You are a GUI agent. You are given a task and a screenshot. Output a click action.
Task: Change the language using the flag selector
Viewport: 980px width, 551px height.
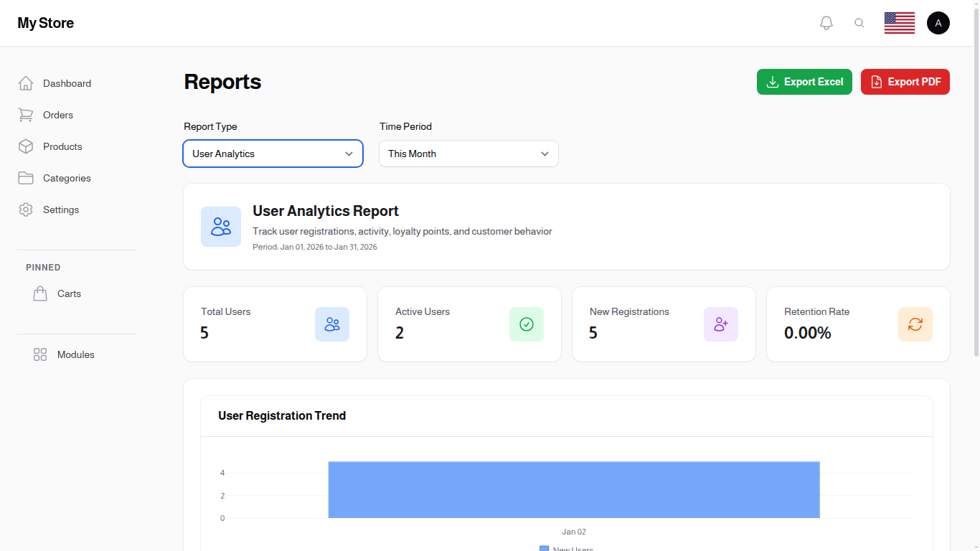(x=899, y=22)
